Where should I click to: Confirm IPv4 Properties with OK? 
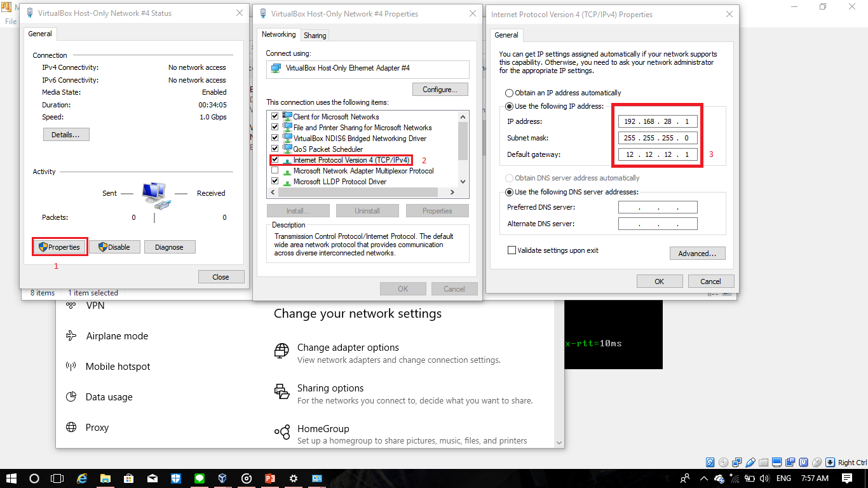point(660,281)
